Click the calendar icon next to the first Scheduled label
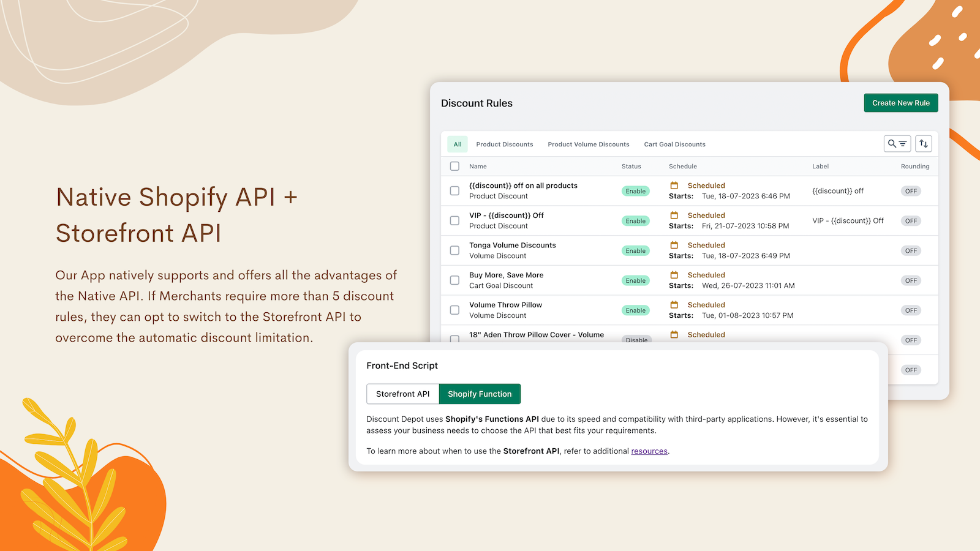Image resolution: width=980 pixels, height=551 pixels. pyautogui.click(x=674, y=185)
